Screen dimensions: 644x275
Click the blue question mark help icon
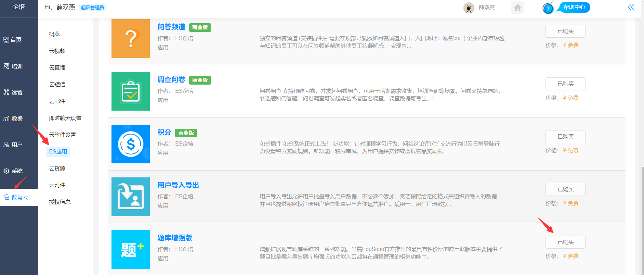pyautogui.click(x=548, y=9)
